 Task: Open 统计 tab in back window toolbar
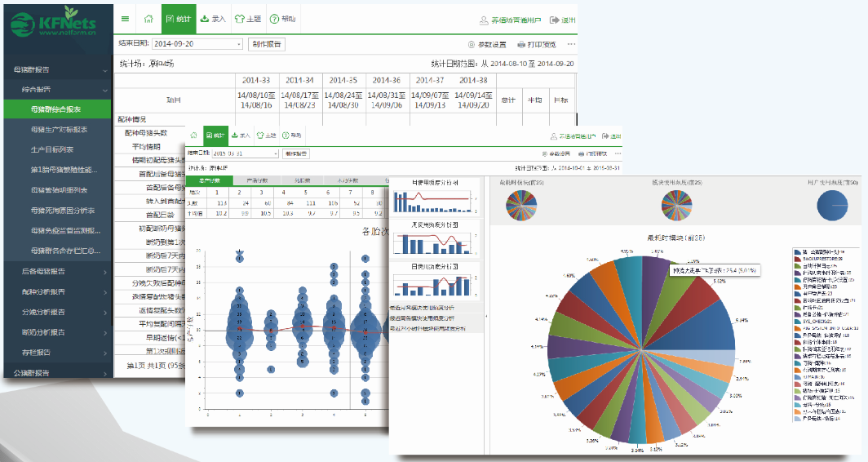179,19
